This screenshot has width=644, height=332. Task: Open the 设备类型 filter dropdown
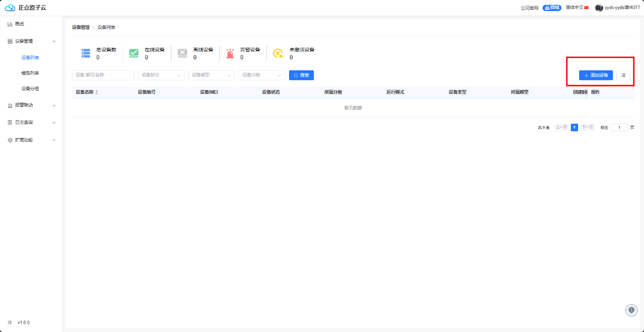(x=211, y=75)
